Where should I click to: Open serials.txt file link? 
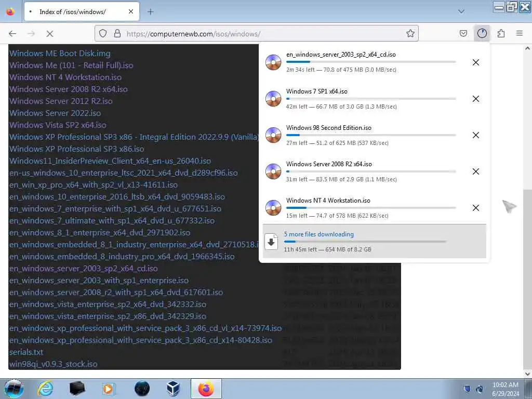click(26, 352)
